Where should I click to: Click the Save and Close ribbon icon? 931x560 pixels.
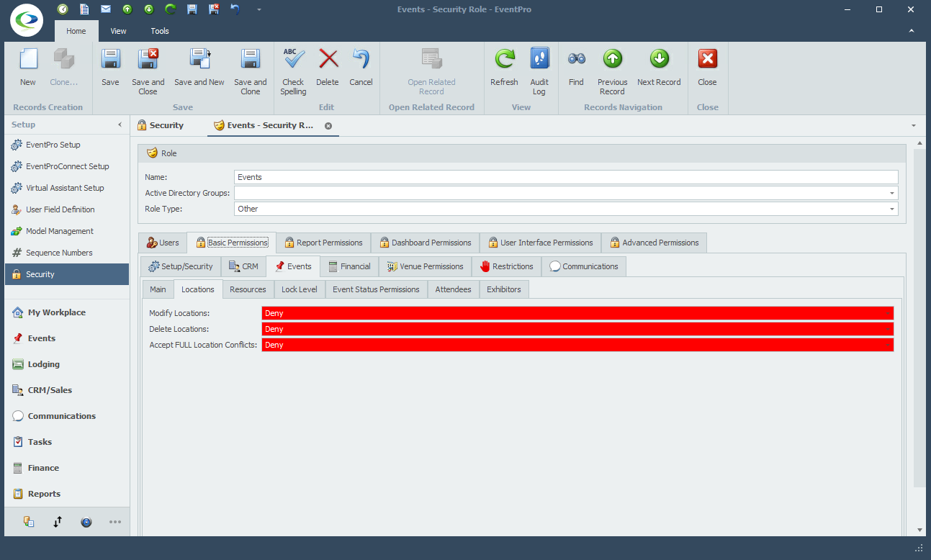coord(148,59)
